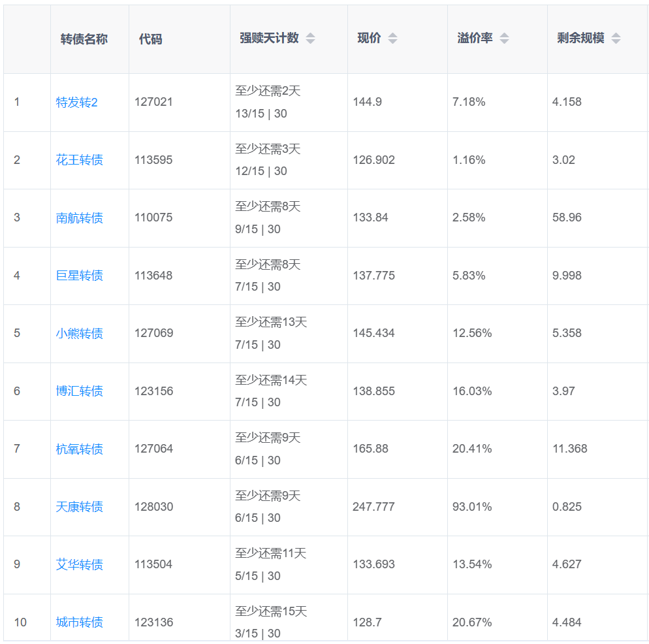Open the 杭氧转债 link
This screenshot has height=644, width=649.
(79, 449)
